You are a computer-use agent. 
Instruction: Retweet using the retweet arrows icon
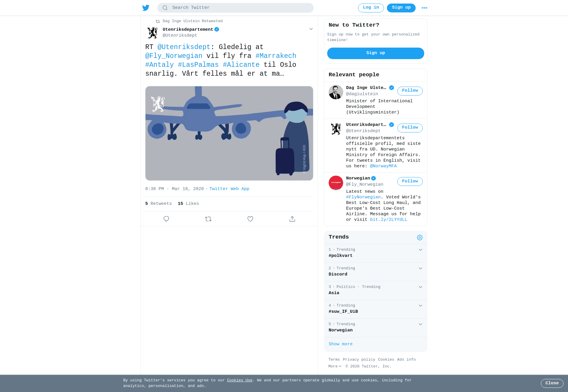(208, 219)
